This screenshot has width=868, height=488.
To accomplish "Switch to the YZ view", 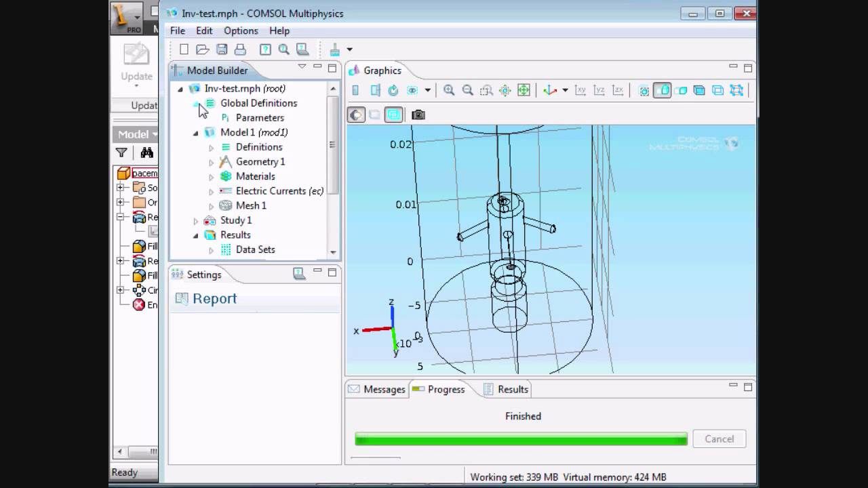I will point(599,90).
